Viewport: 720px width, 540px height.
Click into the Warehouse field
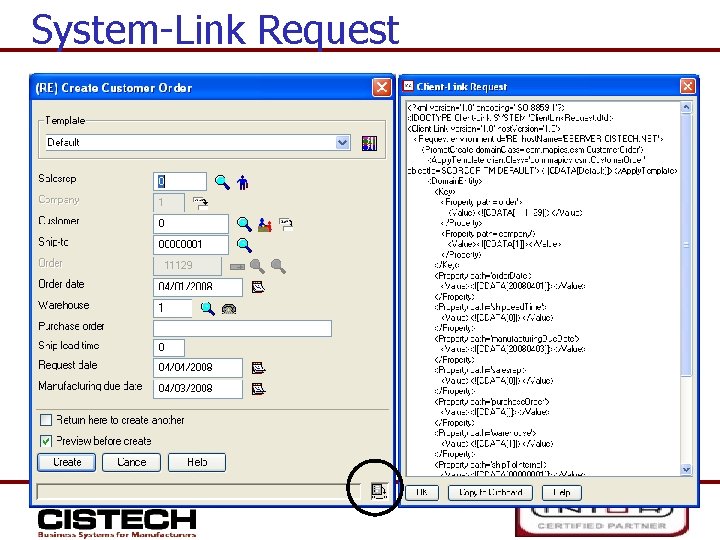coord(173,308)
